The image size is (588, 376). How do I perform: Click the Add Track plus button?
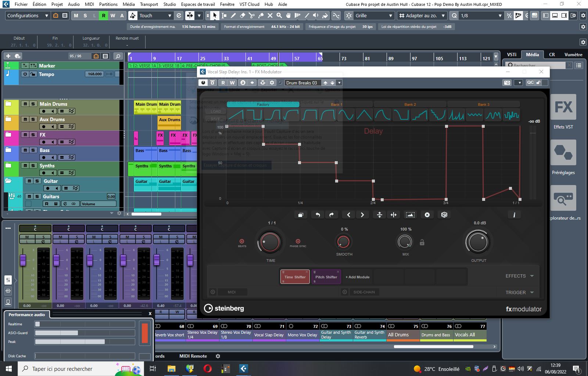(8, 56)
